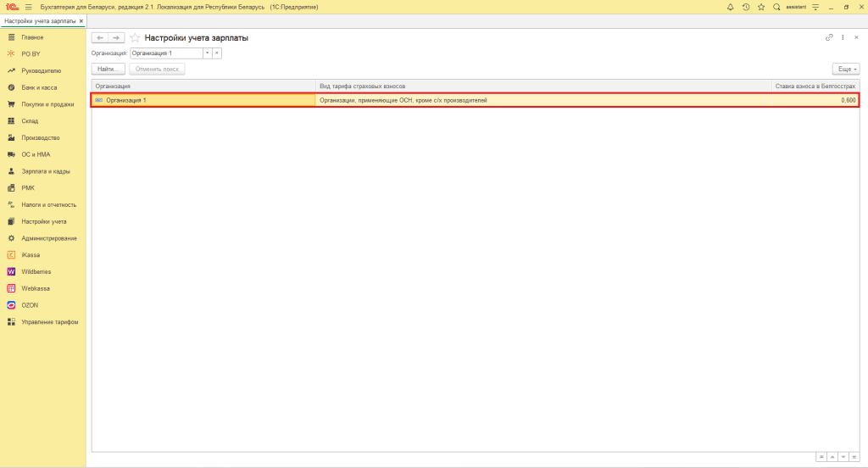This screenshot has width=868, height=468.
Task: Jump to last record list arrow
Action: (x=854, y=457)
